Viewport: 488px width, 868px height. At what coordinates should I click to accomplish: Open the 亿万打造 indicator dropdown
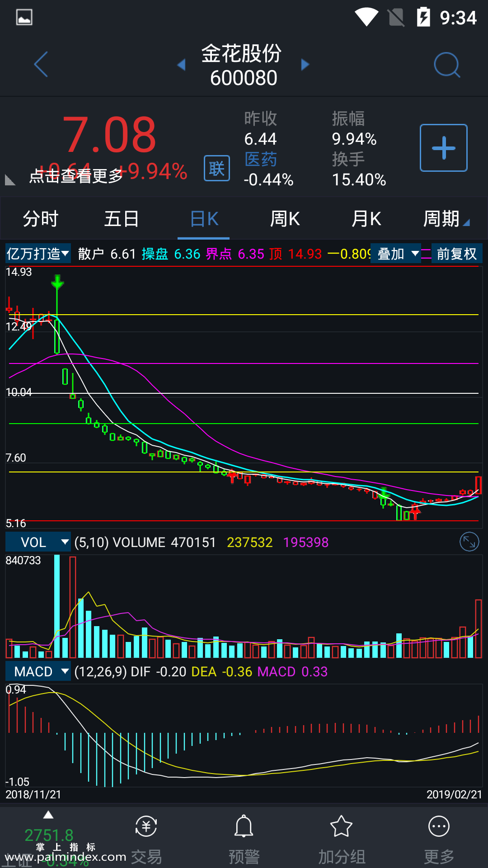tap(38, 254)
